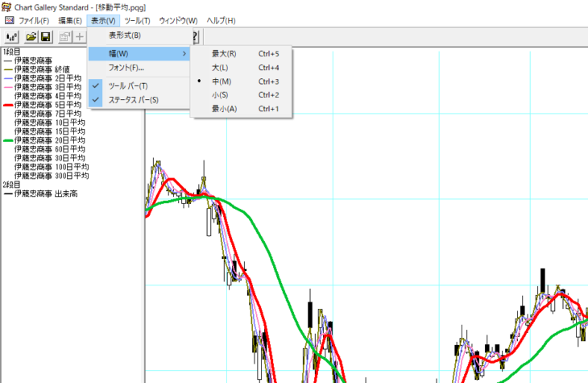588x383 pixels.
Task: Select the 中(M) width radio option
Action: point(222,81)
